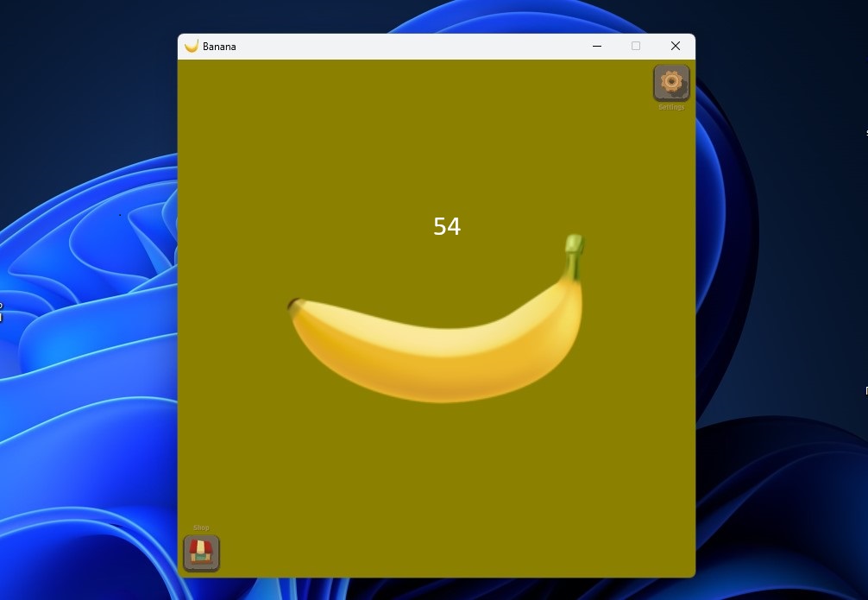868x600 pixels.
Task: Open the Settings gear icon
Action: 671,83
